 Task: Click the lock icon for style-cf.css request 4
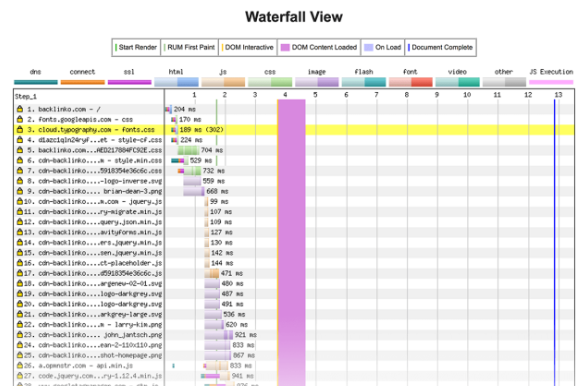pyautogui.click(x=20, y=140)
